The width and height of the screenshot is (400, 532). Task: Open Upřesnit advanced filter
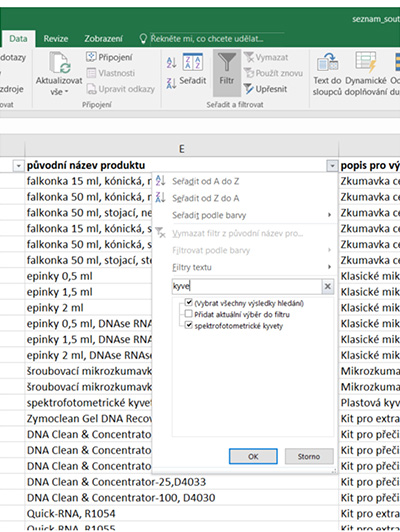266,89
